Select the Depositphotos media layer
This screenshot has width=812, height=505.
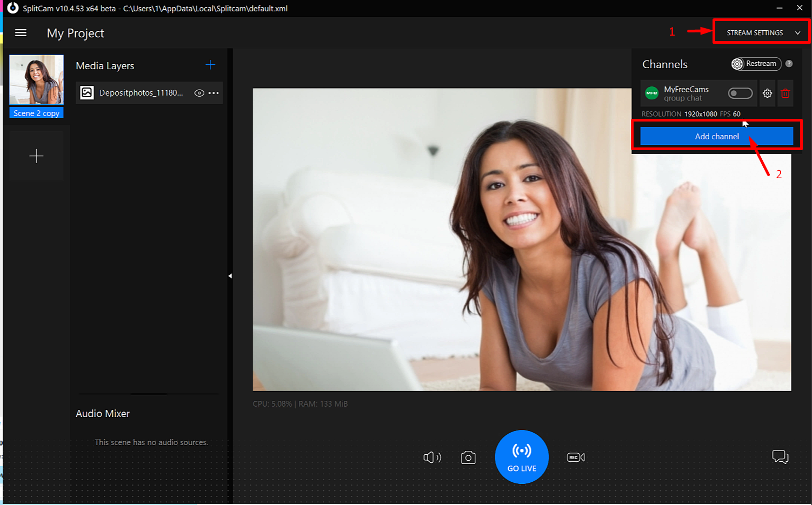click(141, 93)
